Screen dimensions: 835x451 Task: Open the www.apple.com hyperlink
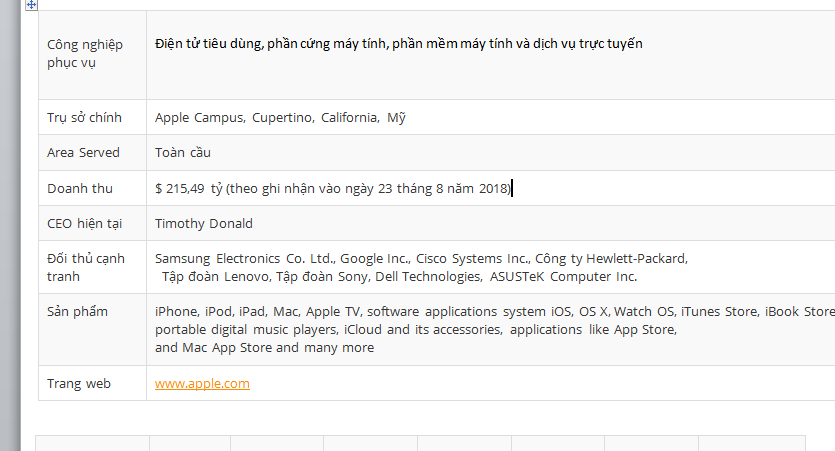202,383
